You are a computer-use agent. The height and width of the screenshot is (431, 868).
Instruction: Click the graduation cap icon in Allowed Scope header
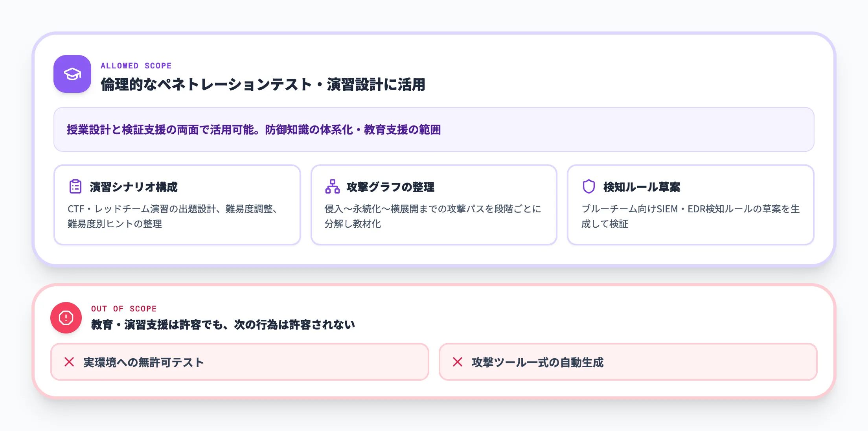pos(72,74)
